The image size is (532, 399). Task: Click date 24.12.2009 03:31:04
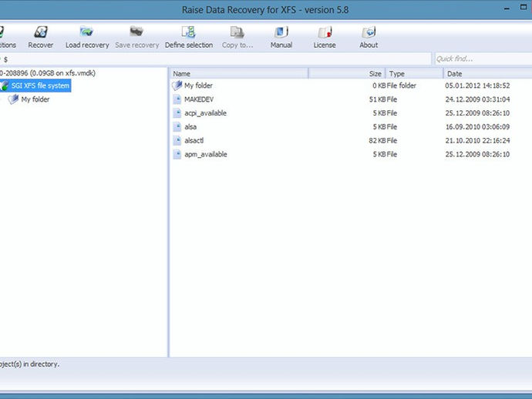[x=477, y=99]
